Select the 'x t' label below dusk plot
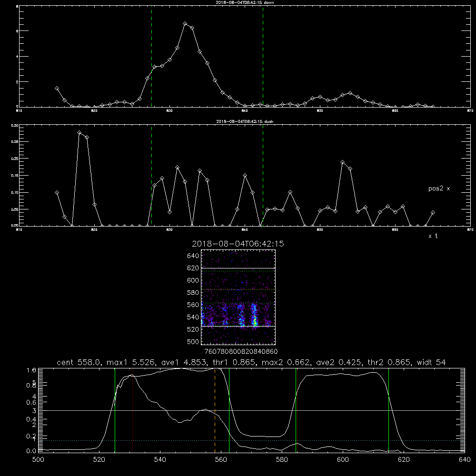 tap(433, 236)
